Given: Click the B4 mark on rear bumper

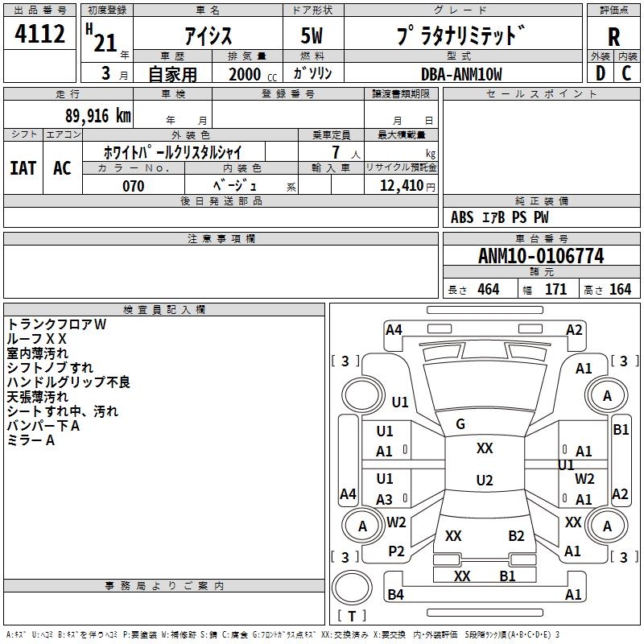Looking at the screenshot, I should click(394, 595).
